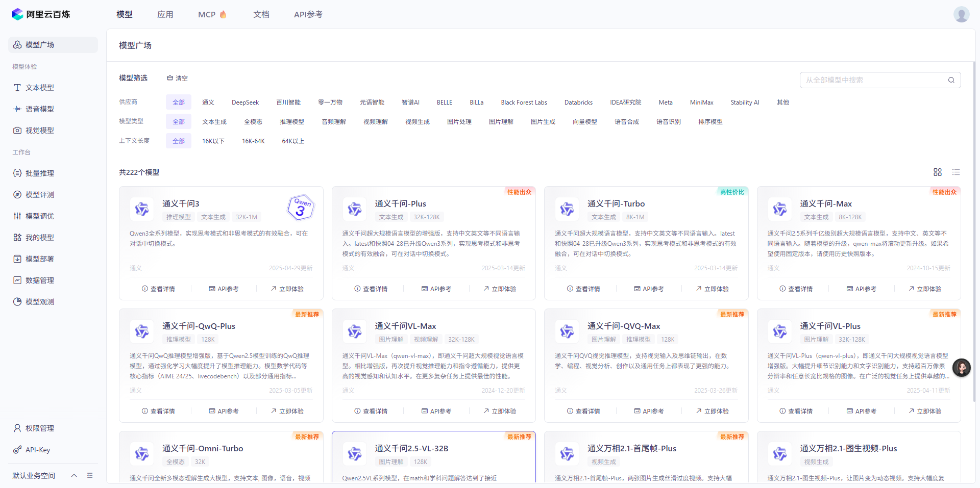View details of 通义千问3
Screen dimensions: 980x488
pyautogui.click(x=158, y=289)
